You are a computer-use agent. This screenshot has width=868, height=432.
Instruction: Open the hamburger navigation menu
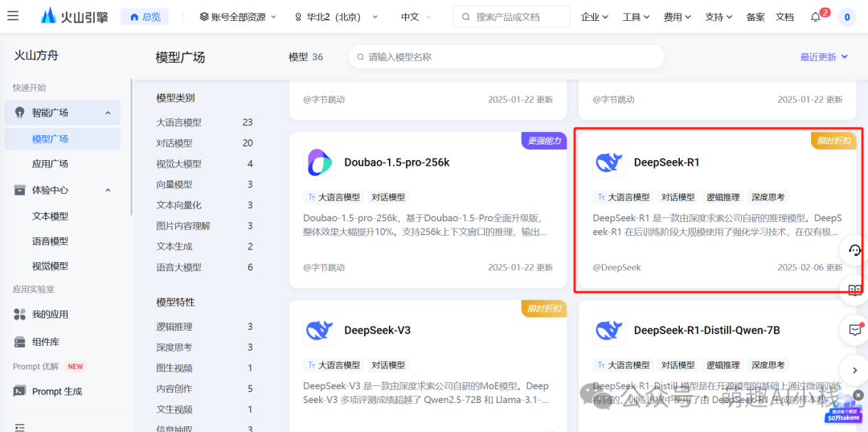[x=13, y=15]
